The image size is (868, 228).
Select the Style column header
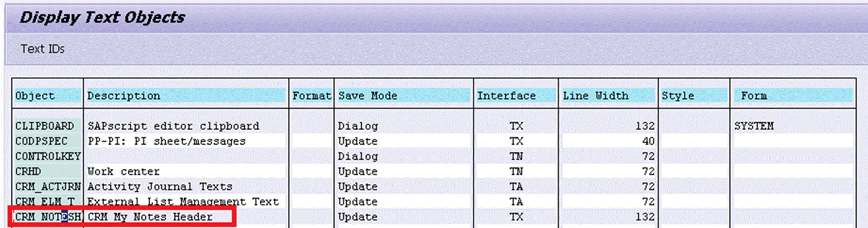tap(694, 96)
